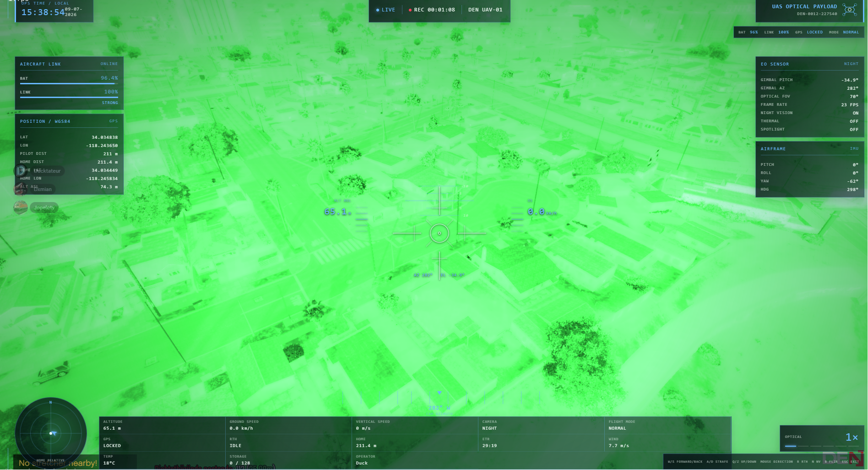The image size is (868, 470).
Task: Click the LON -118.243650 value
Action: click(x=102, y=146)
